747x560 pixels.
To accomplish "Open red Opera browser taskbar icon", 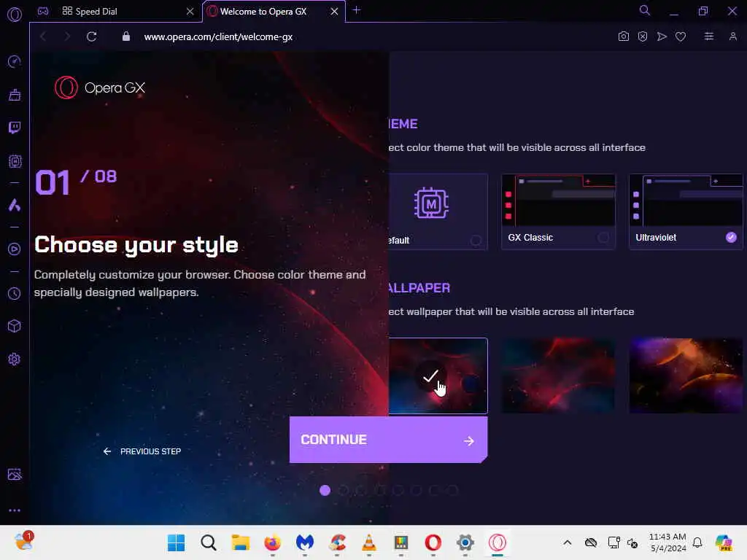I will coord(433,542).
